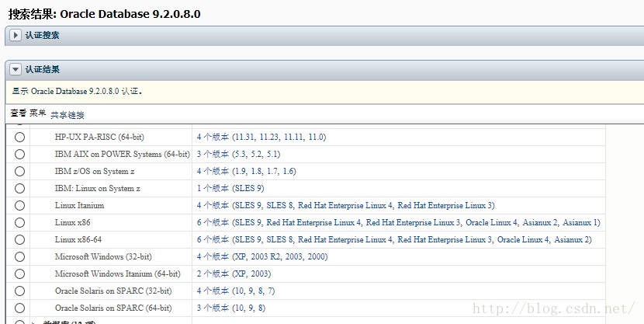
Task: Open the Linux Itanium 4 个版本 link
Action: 345,205
